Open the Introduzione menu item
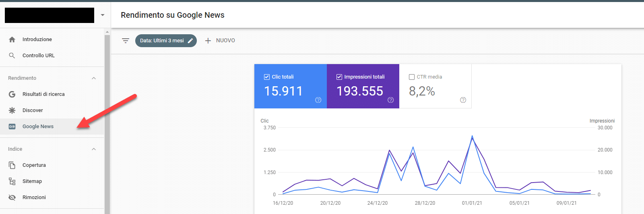The image size is (644, 214). pyautogui.click(x=52, y=39)
